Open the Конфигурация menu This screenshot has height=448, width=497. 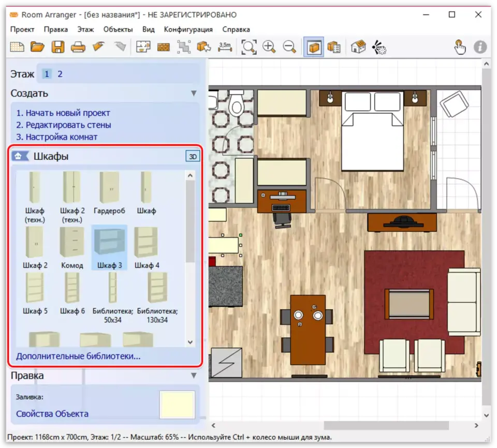[188, 29]
